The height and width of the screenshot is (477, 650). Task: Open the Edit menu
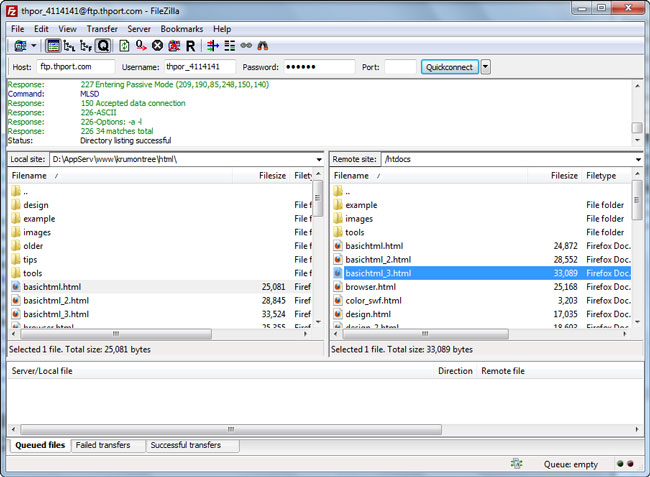pos(41,29)
